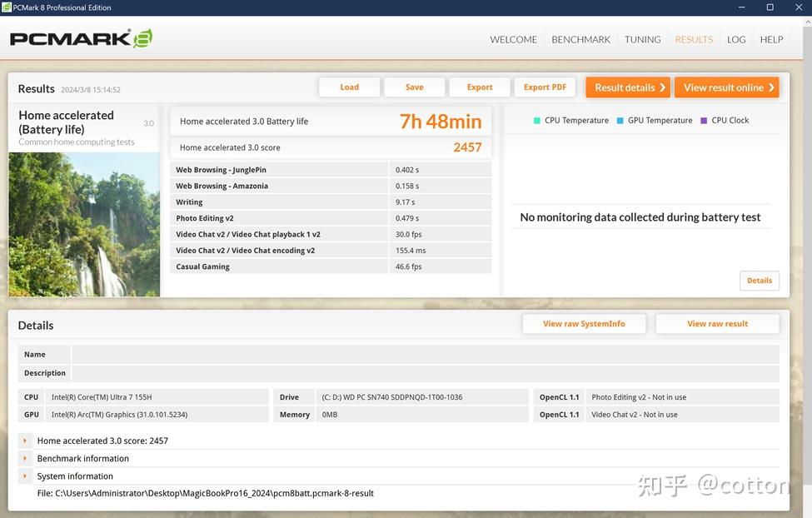Click the Drive value WD PC SN740
812x518 pixels.
[392, 397]
